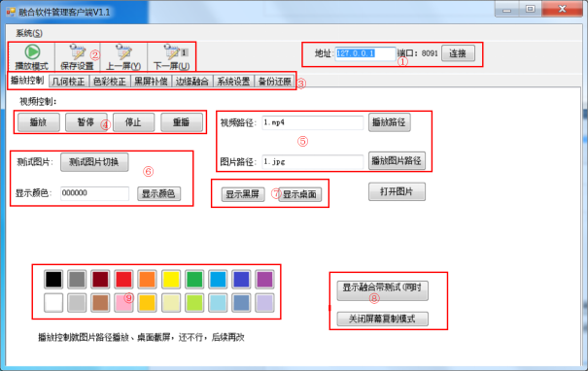Pause video with the 暂停 button
The height and width of the screenshot is (371, 588).
[86, 122]
